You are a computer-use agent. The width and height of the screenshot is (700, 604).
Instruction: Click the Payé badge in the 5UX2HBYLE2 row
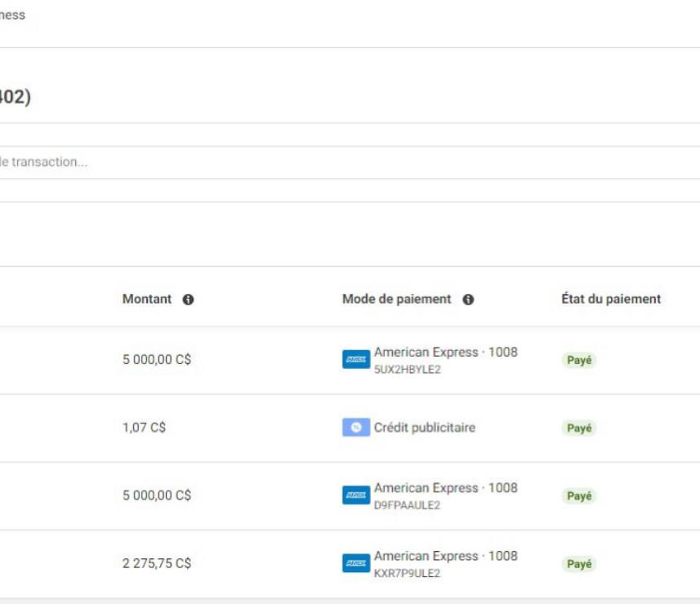click(x=579, y=360)
